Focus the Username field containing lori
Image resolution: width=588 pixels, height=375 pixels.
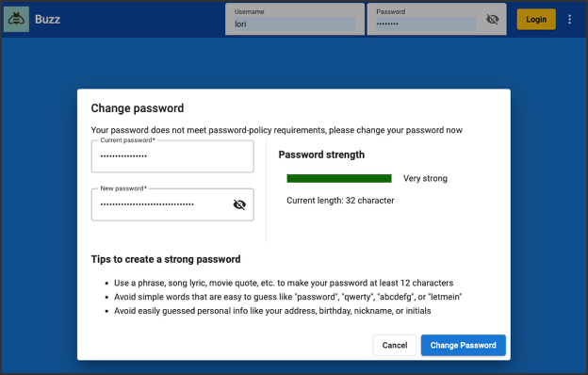[x=295, y=19]
